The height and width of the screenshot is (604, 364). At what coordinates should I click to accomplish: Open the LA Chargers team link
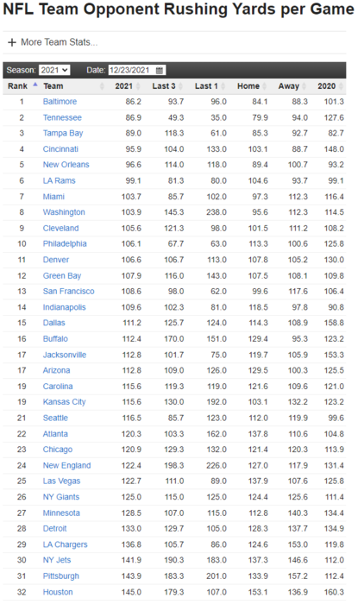(65, 544)
